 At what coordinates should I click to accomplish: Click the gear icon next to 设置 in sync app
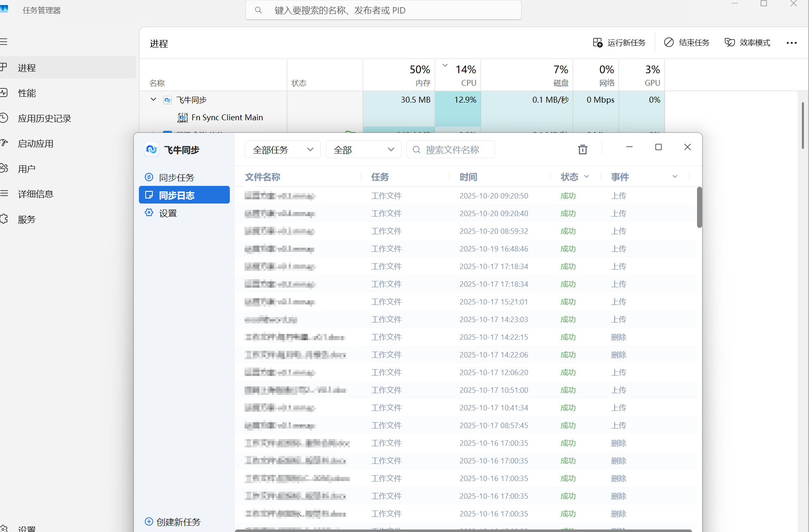149,213
